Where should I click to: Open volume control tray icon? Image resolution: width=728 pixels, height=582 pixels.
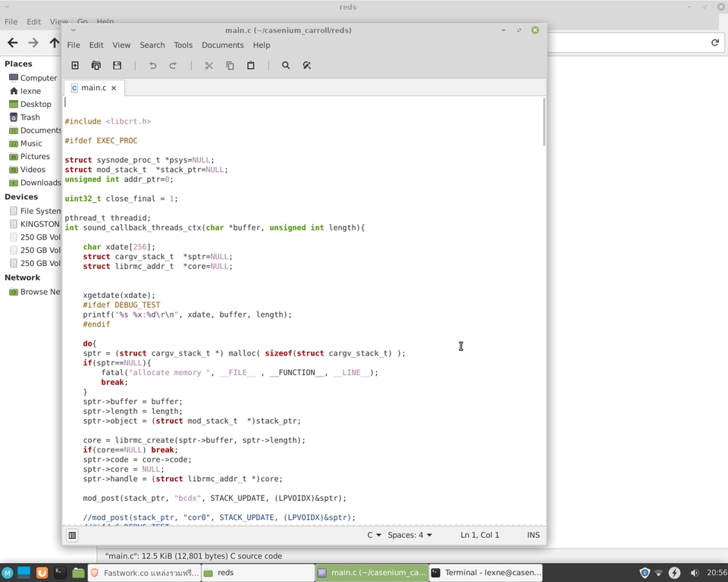(x=694, y=573)
